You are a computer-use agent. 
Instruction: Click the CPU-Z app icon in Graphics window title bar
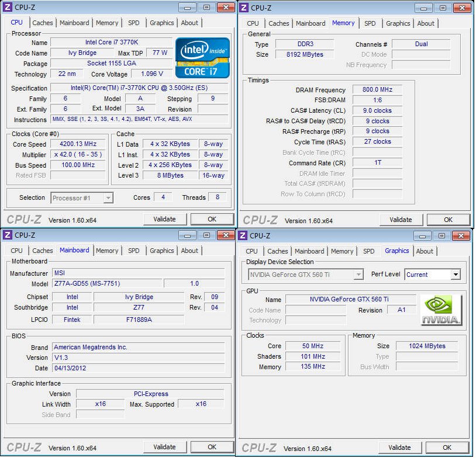243,235
